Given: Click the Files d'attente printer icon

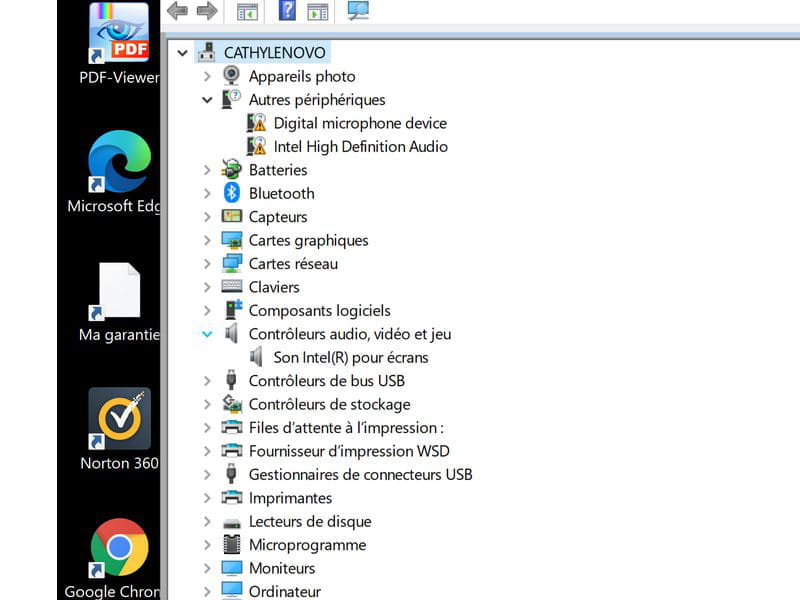Looking at the screenshot, I should tap(232, 427).
